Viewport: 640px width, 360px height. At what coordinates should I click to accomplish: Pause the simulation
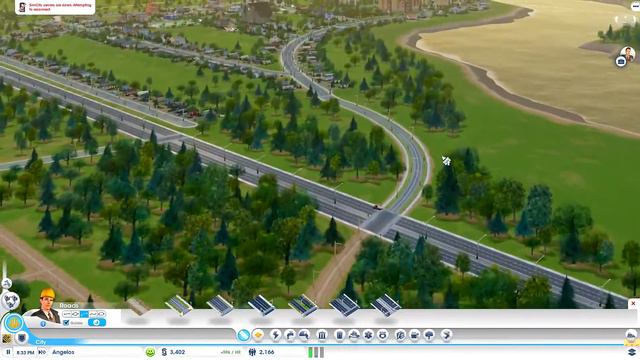[x=8, y=352]
